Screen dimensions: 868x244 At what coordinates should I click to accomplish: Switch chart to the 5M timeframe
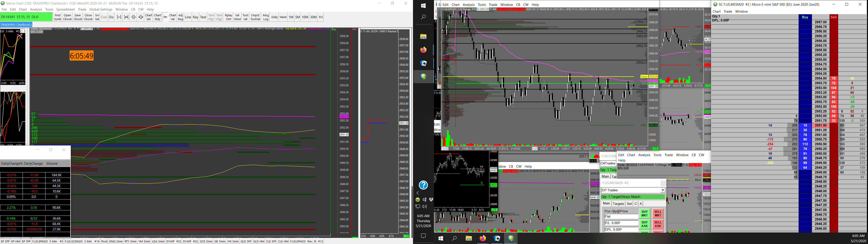coord(297,17)
